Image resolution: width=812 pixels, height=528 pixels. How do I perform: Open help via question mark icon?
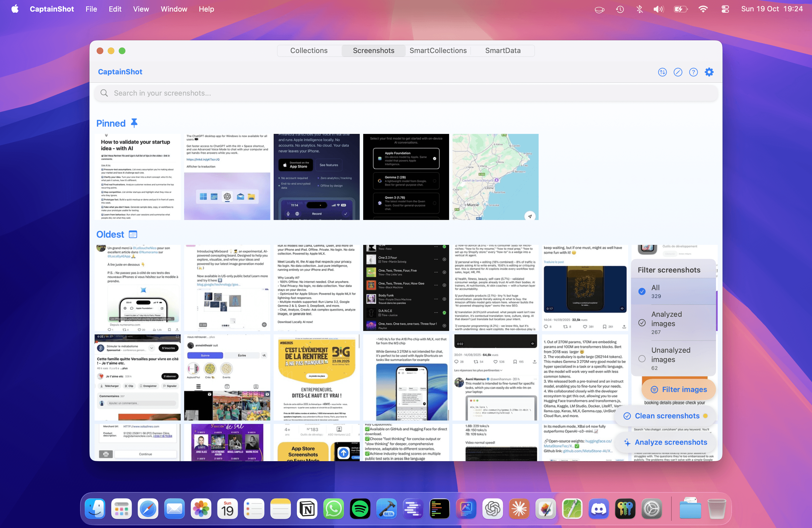693,72
